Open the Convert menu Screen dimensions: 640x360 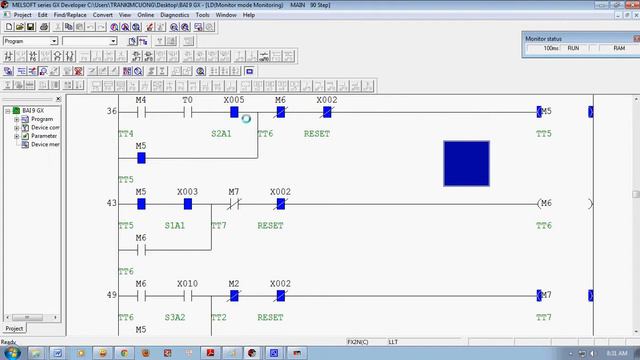[102, 15]
